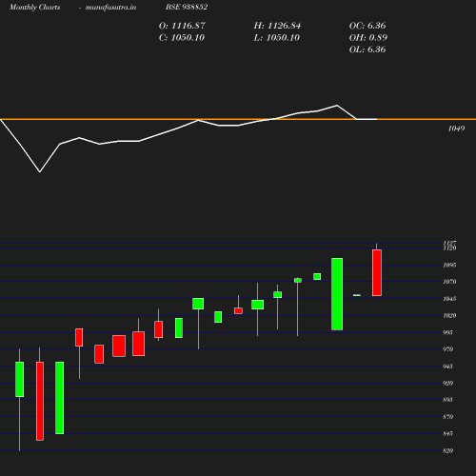Click the 895 price axis label

click(447, 400)
